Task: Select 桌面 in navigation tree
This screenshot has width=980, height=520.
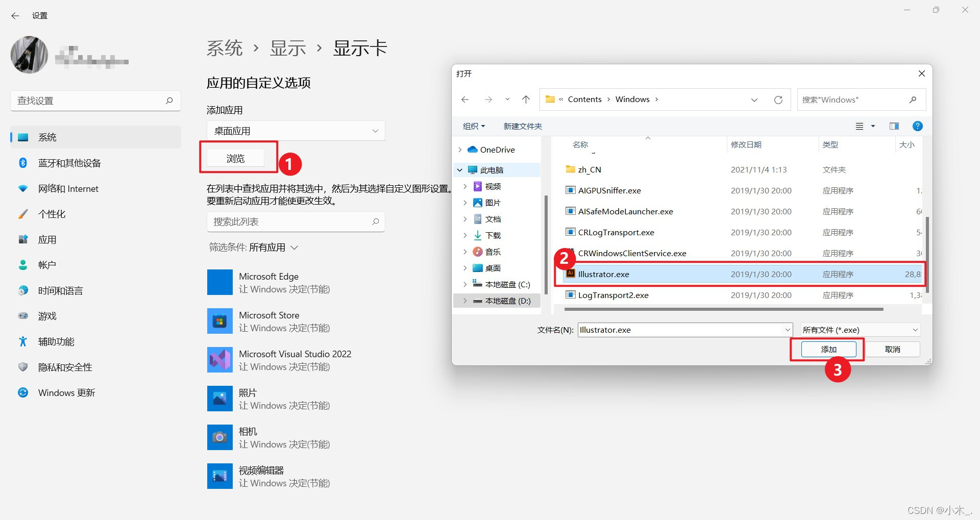Action: 493,268
